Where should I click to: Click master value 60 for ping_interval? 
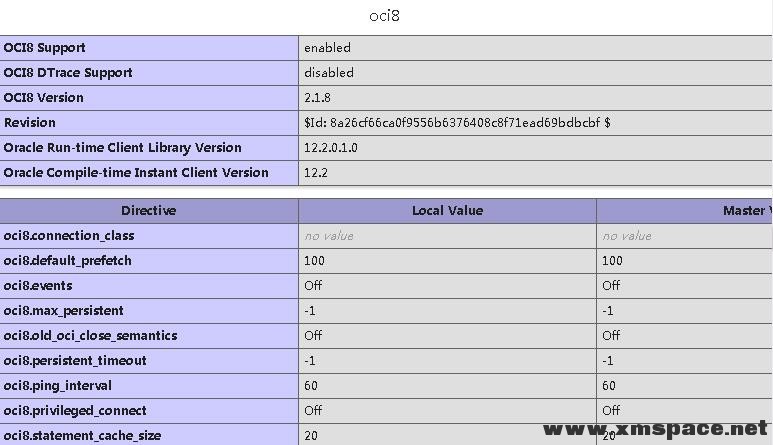[x=609, y=386]
